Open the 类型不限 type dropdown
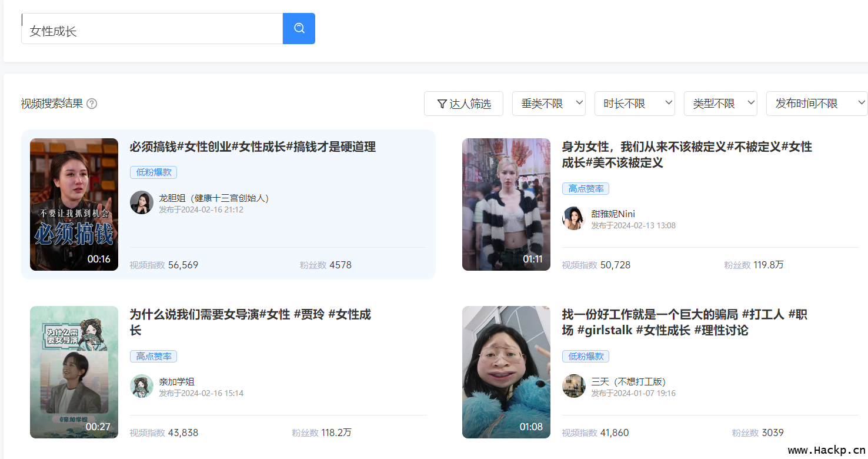Viewport: 868px width, 459px height. coord(720,104)
